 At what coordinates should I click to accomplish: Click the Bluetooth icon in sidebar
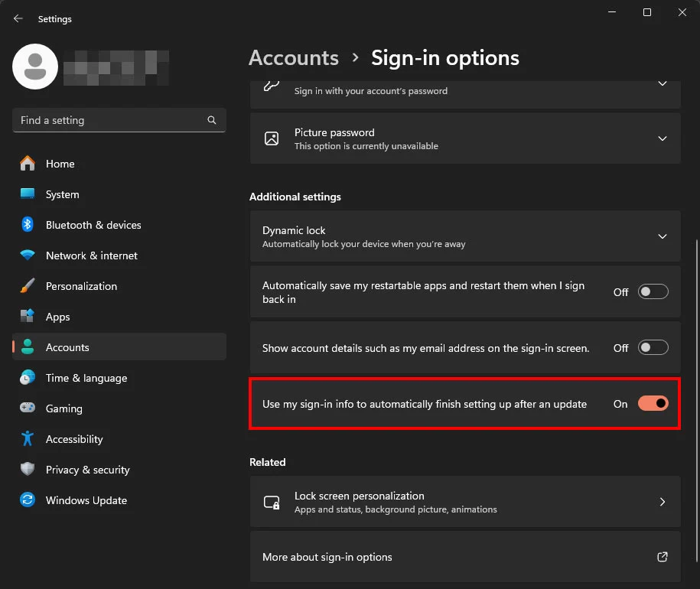28,224
